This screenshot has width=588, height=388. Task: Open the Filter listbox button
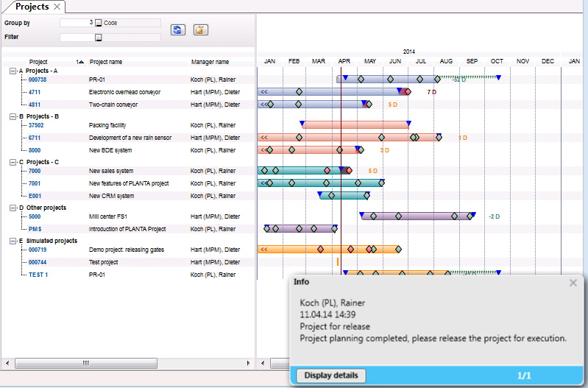point(99,37)
